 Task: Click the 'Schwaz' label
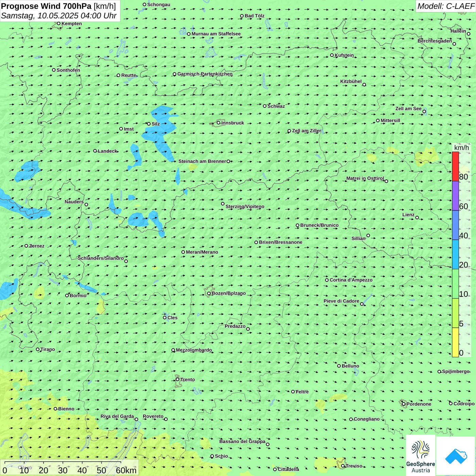tap(276, 106)
